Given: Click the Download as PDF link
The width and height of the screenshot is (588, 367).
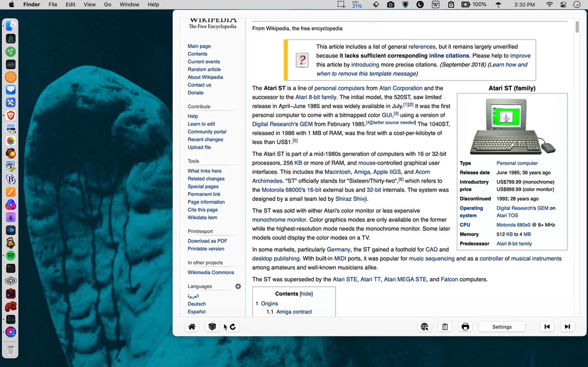Looking at the screenshot, I should (208, 241).
